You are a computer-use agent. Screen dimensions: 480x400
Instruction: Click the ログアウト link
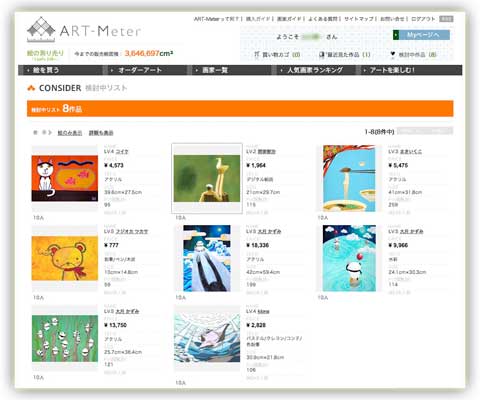click(x=423, y=19)
